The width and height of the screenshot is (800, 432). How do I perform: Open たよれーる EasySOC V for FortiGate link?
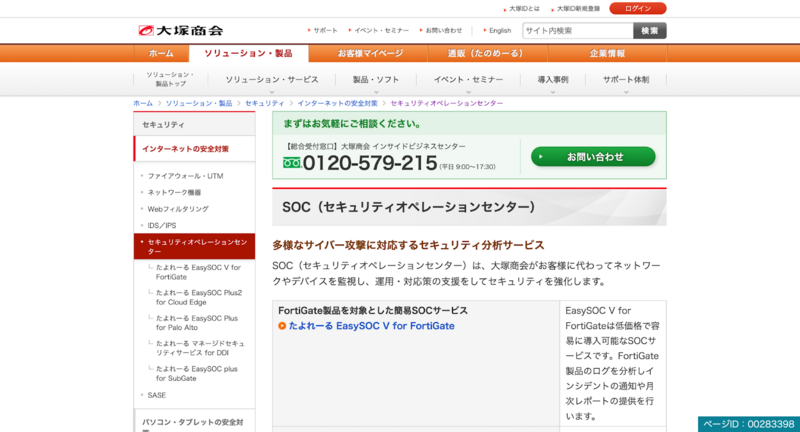[371, 326]
